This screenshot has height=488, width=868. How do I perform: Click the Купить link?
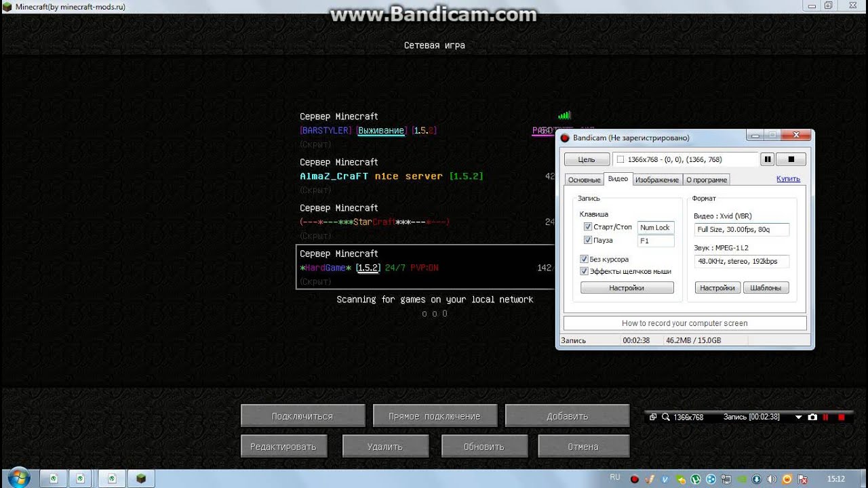(x=788, y=179)
